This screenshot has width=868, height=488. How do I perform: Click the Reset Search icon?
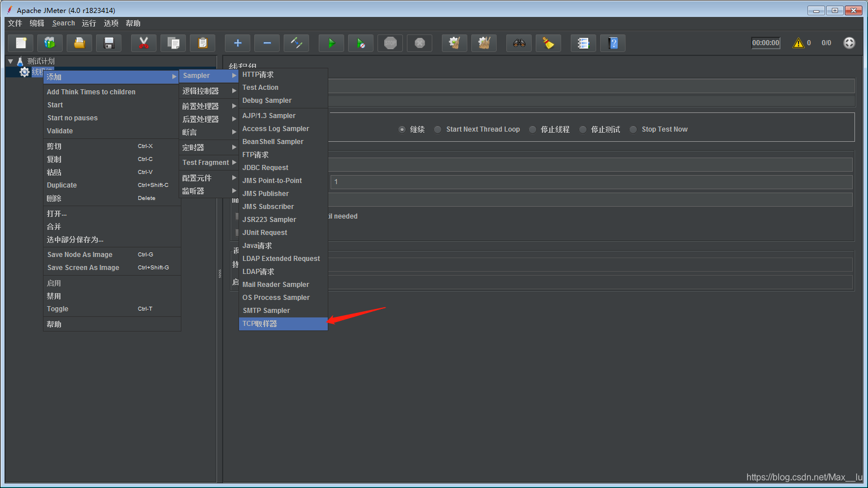pyautogui.click(x=549, y=43)
